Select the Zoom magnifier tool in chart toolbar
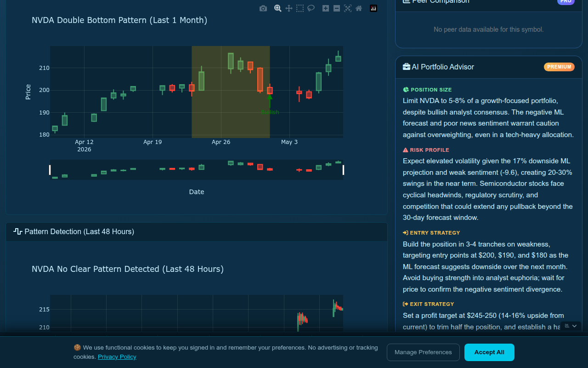The image size is (588, 368). [x=278, y=8]
